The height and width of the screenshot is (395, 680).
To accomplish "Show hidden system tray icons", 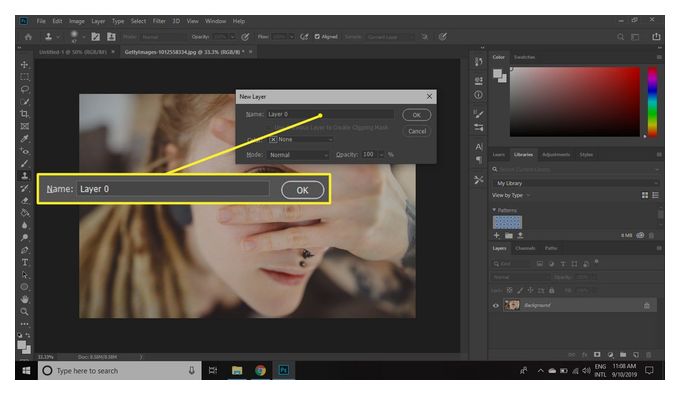I will (540, 371).
